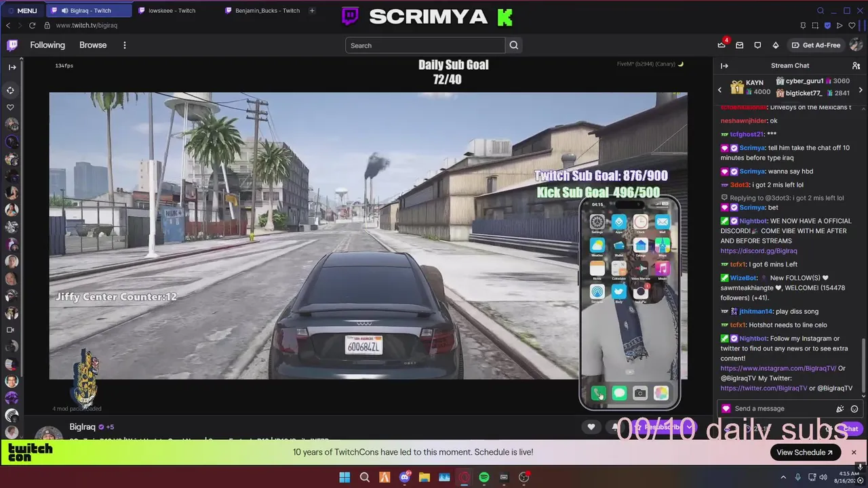
Task: Reload the Twitch page
Action: [32, 25]
